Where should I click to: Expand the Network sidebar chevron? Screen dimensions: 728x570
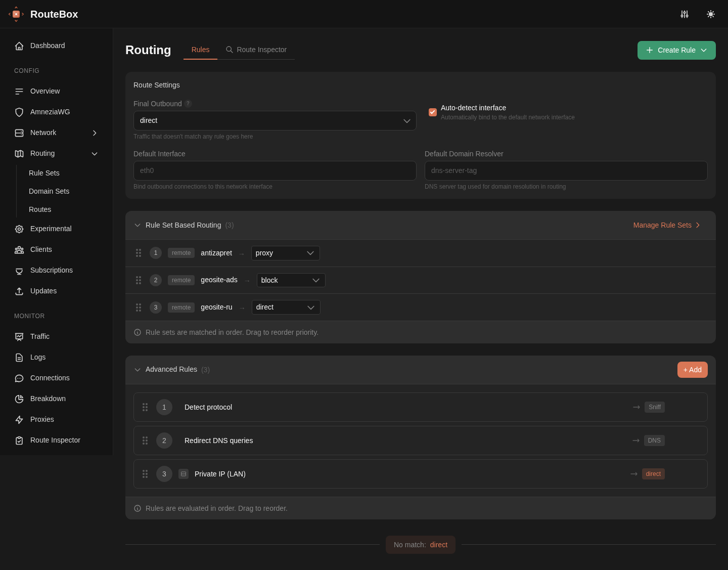[x=95, y=133]
